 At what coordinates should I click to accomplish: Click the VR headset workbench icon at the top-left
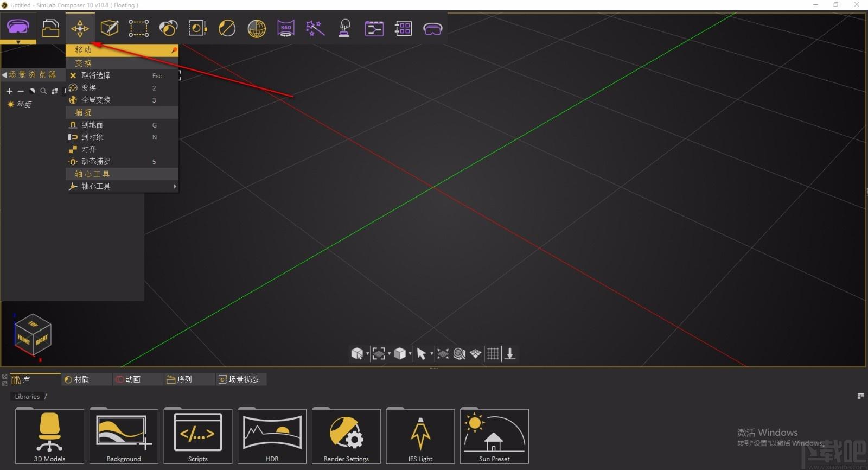(x=18, y=27)
